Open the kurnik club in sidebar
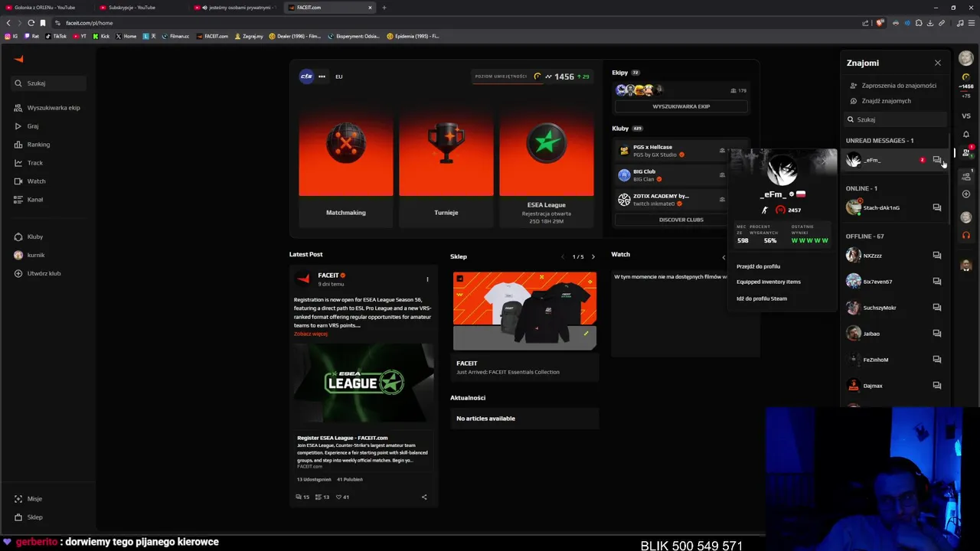This screenshot has height=551, width=980. pyautogui.click(x=29, y=255)
